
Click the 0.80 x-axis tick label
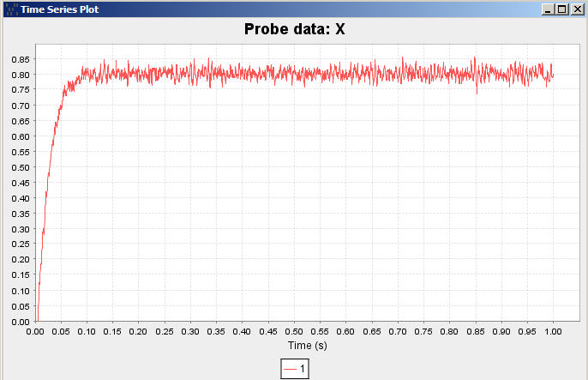point(449,332)
